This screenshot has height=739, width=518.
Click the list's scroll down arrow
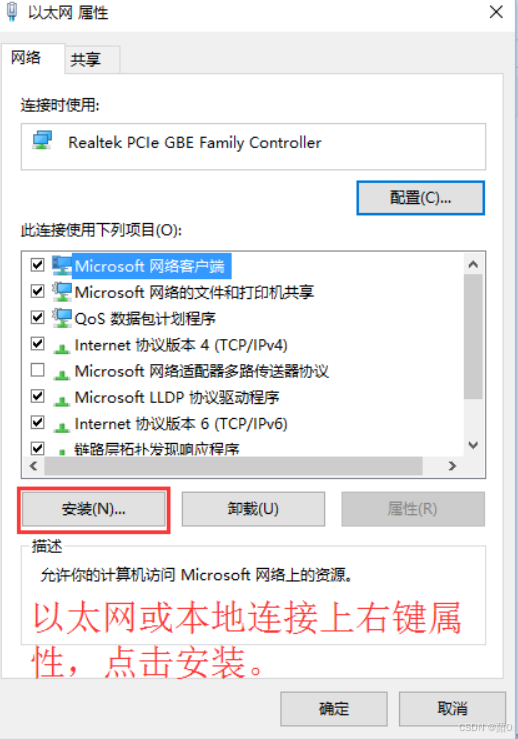click(x=473, y=445)
